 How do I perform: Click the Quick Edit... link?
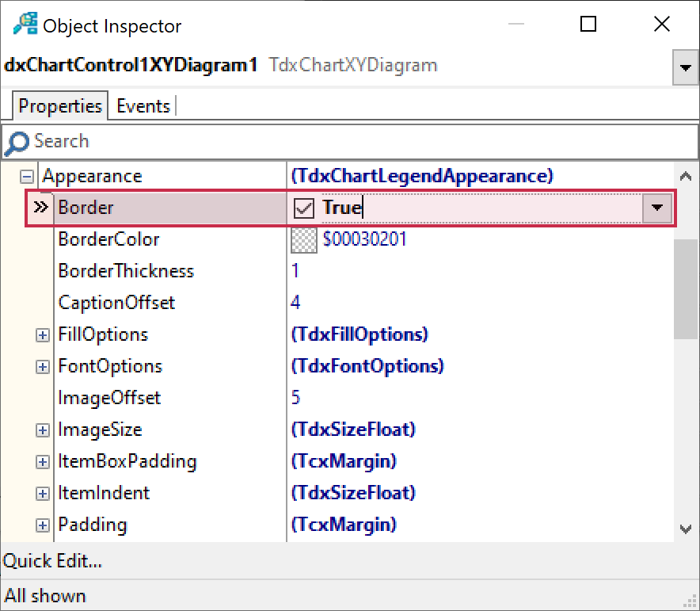(52, 562)
